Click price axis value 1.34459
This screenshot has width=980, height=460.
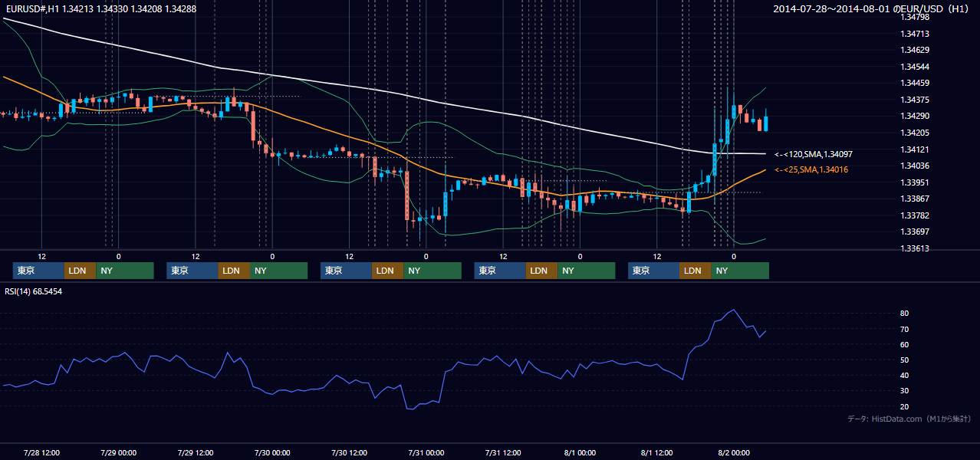tap(914, 83)
